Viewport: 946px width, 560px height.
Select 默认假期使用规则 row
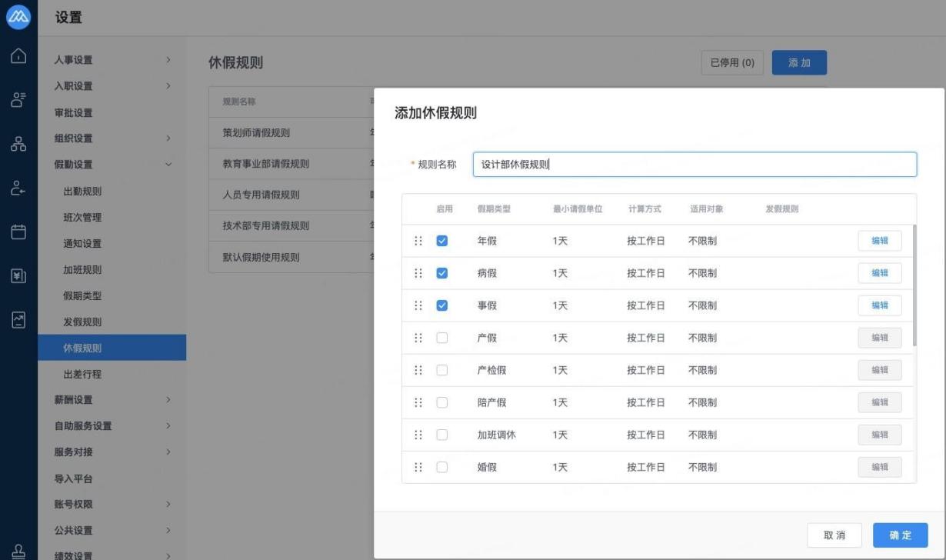pos(291,257)
